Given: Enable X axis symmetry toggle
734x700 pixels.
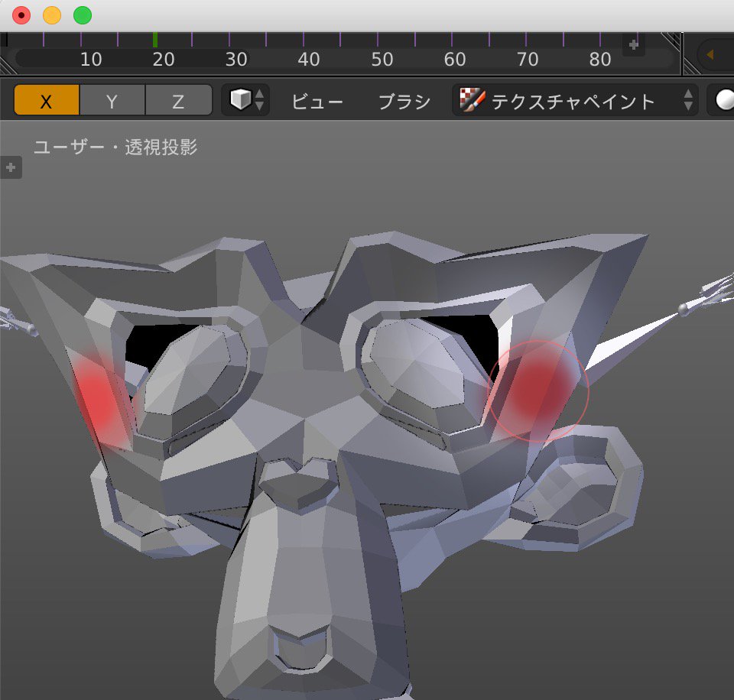Looking at the screenshot, I should click(47, 100).
